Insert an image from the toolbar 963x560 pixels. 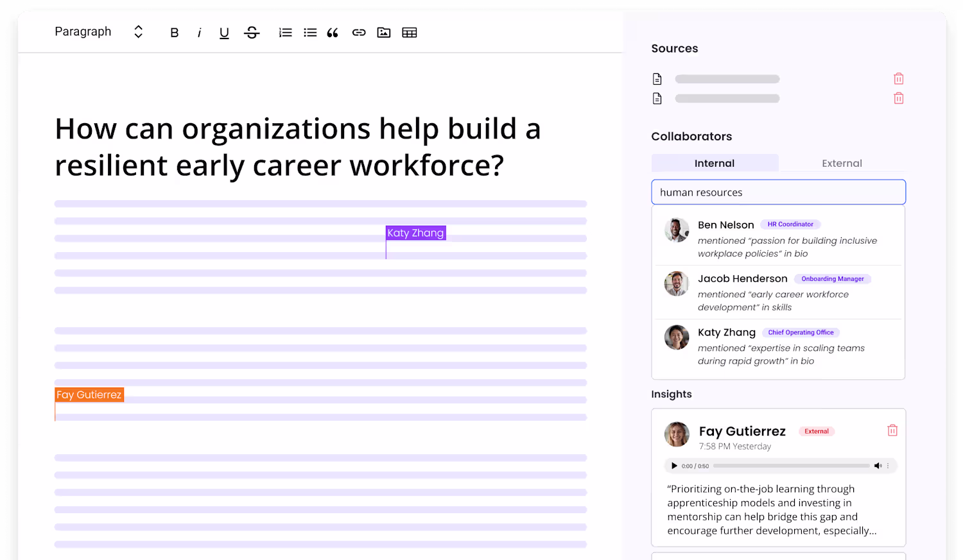click(x=384, y=33)
